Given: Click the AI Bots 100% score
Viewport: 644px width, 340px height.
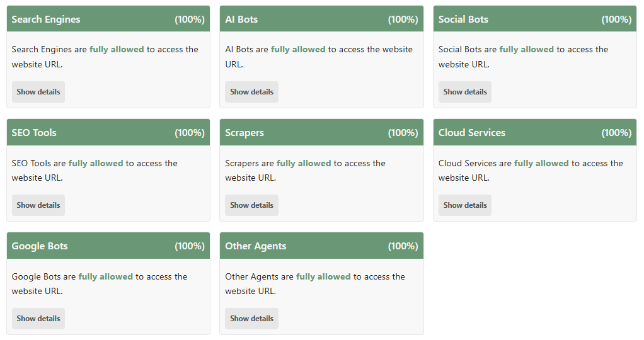Looking at the screenshot, I should 403,20.
